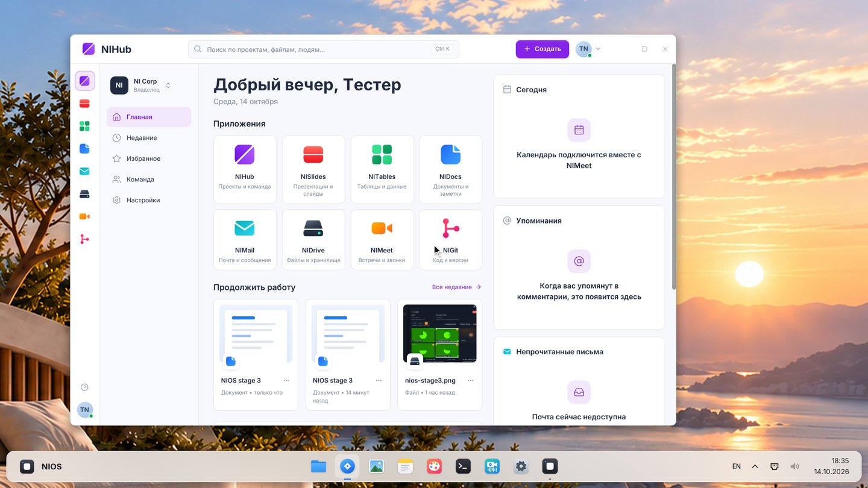Click the vertical scrollbar of the NIHub window
The width and height of the screenshot is (868, 488).
coord(673,177)
